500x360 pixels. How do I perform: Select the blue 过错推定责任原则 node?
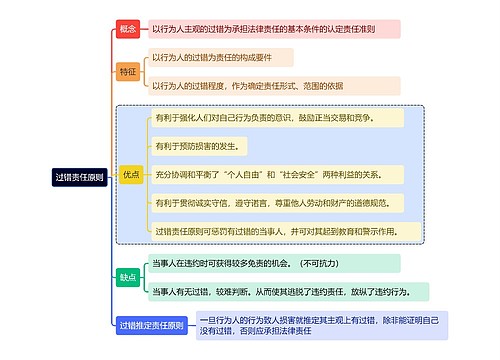click(x=152, y=325)
